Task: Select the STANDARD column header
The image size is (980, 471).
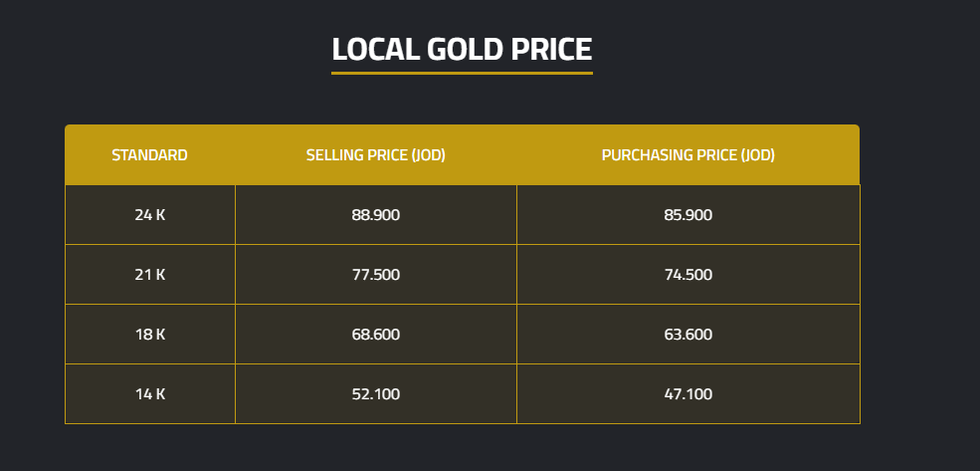Action: [x=149, y=155]
